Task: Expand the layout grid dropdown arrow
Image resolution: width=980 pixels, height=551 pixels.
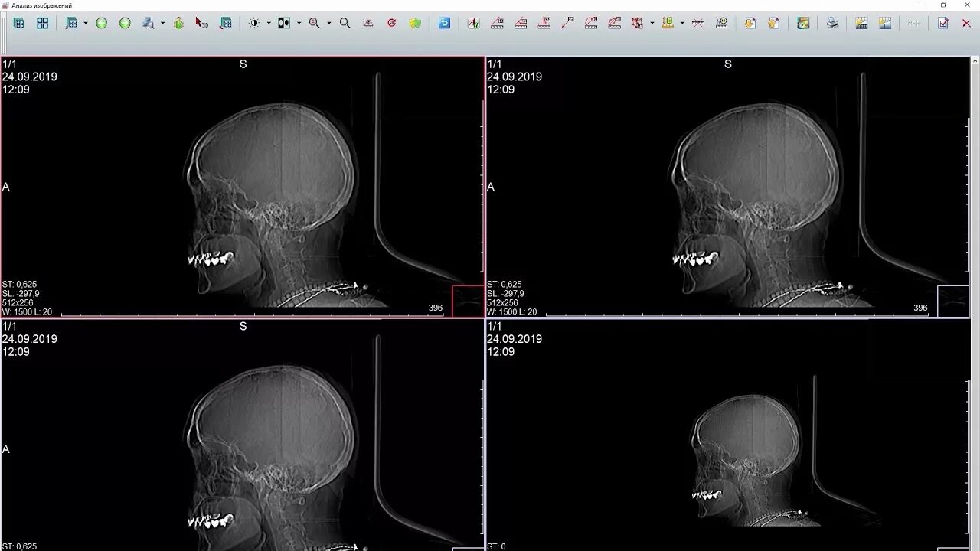Action: pyautogui.click(x=85, y=23)
